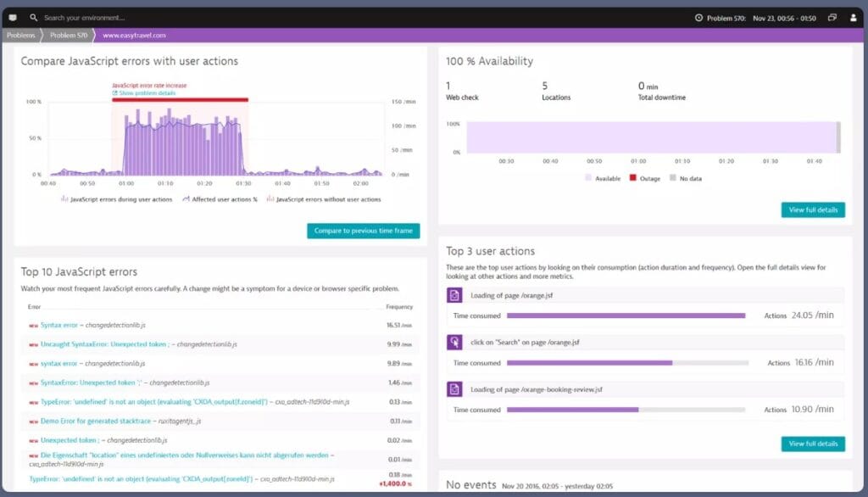Viewport: 868px width, 497px height.
Task: Toggle the Affected user actions % legend
Action: 212,198
